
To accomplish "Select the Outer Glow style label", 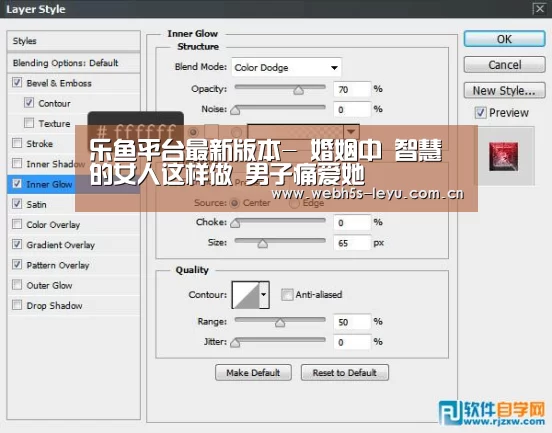I will 49,285.
